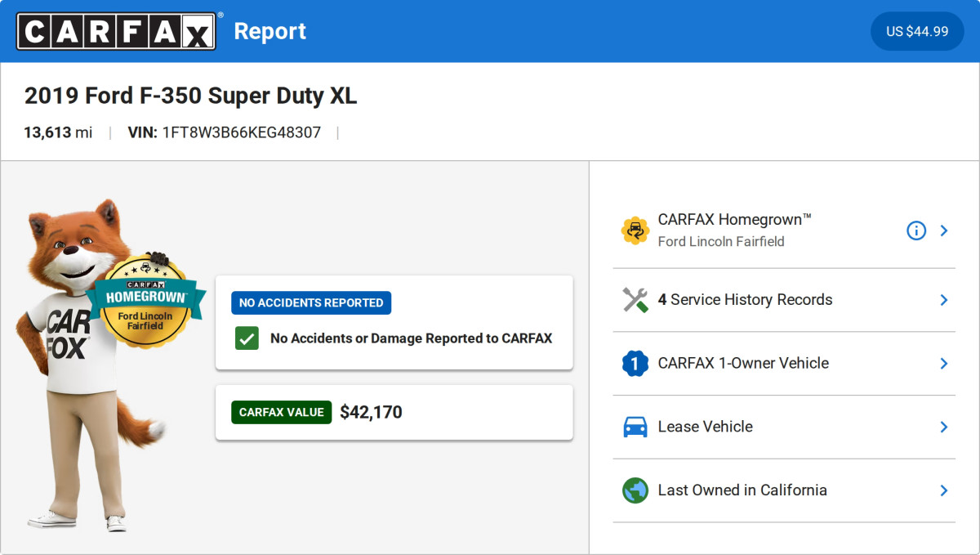This screenshot has width=980, height=555.
Task: Expand the CARFAX 1-Owner Vehicle chevron
Action: point(944,364)
